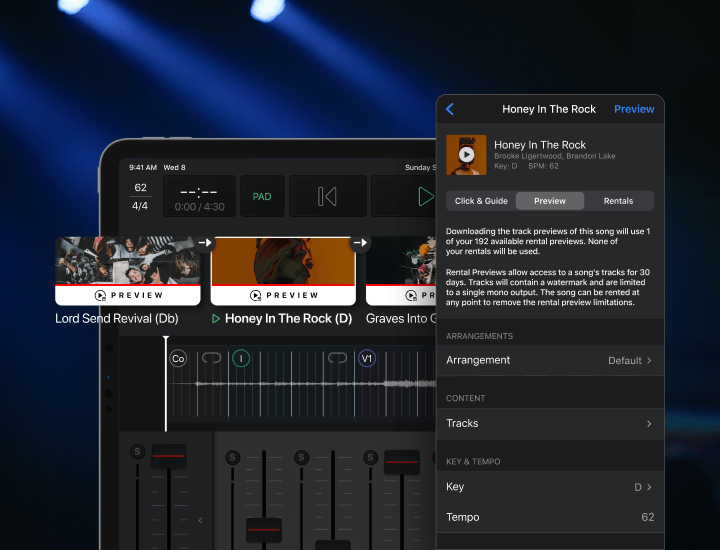Jump to the I intro section marker

tap(241, 359)
